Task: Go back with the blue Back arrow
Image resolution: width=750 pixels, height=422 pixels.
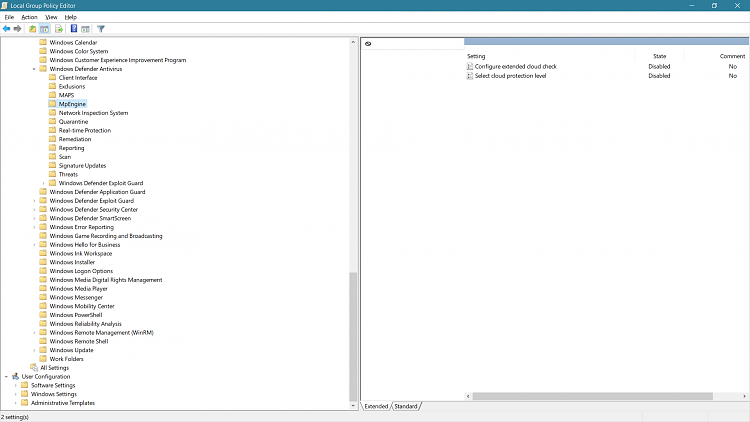Action: [6, 29]
